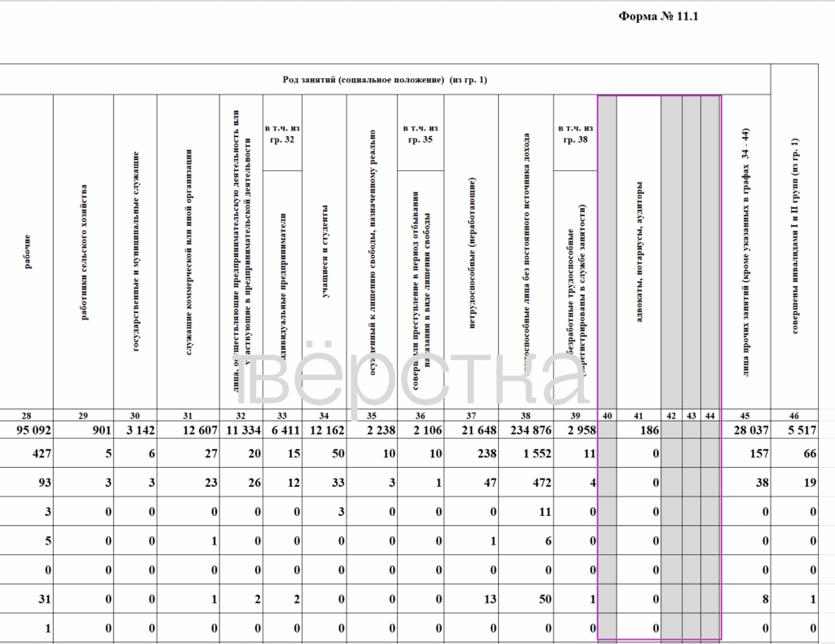
Task: Select the 'в т.ч. из гр. 38' subheader
Action: (576, 133)
